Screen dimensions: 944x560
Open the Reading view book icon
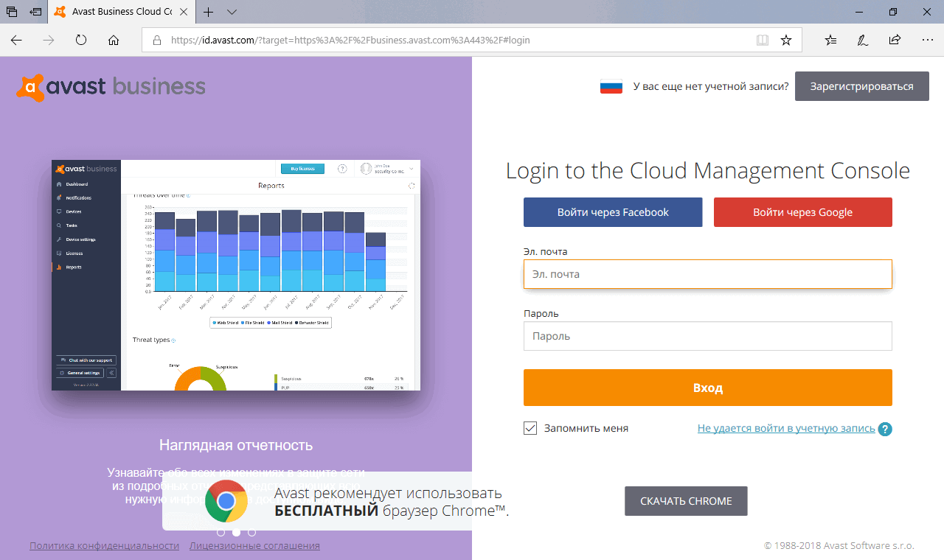tap(763, 41)
